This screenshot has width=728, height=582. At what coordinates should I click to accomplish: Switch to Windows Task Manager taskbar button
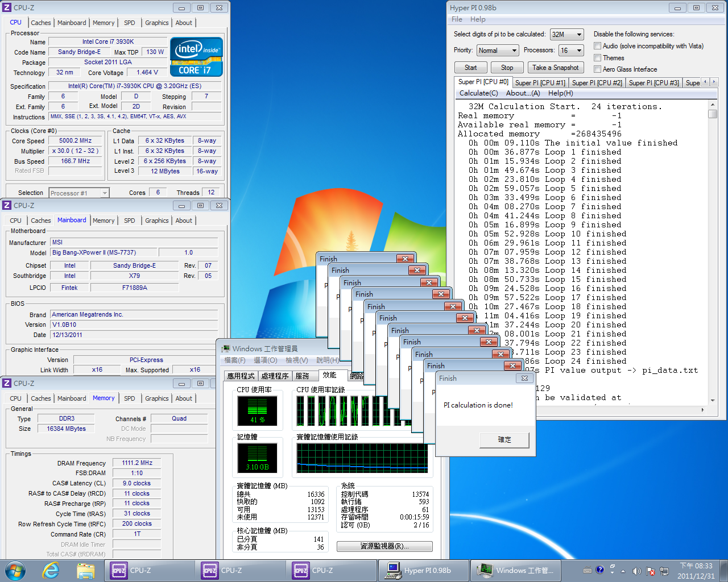click(x=516, y=570)
